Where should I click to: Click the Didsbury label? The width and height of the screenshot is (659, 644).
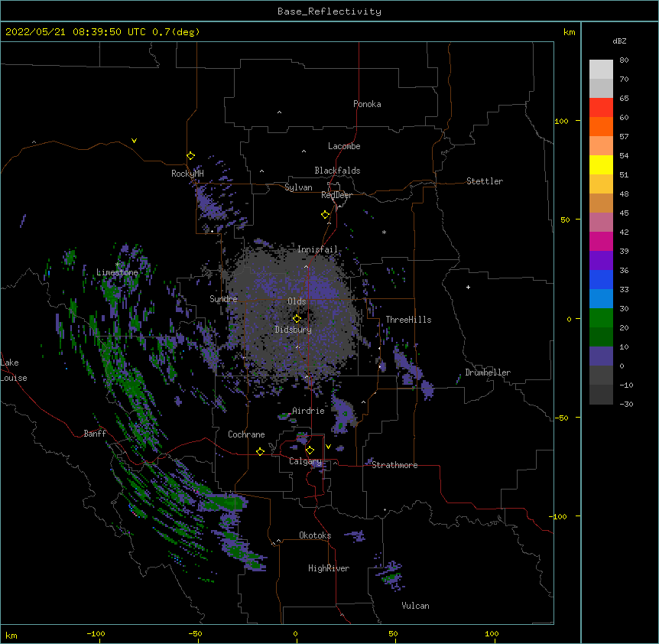click(x=294, y=330)
